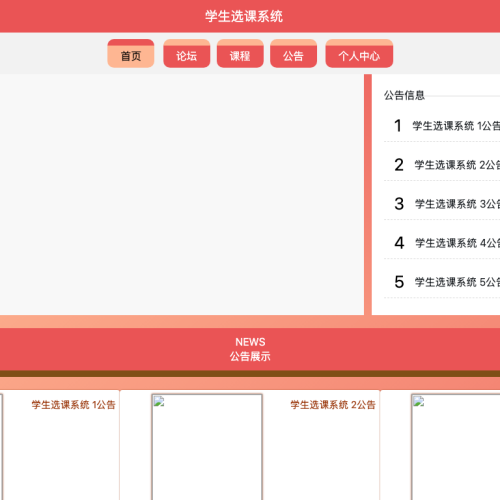Open the 学生选课系统 2公告 news card title

tap(333, 405)
